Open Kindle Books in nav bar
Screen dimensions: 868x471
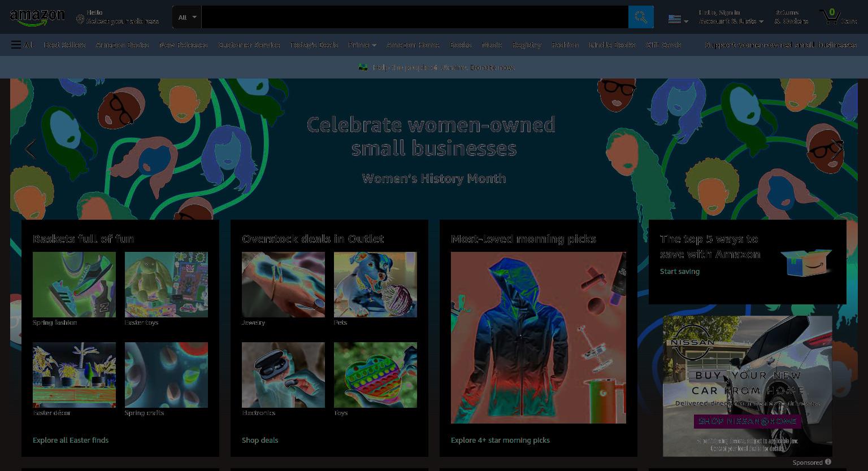pyautogui.click(x=613, y=45)
